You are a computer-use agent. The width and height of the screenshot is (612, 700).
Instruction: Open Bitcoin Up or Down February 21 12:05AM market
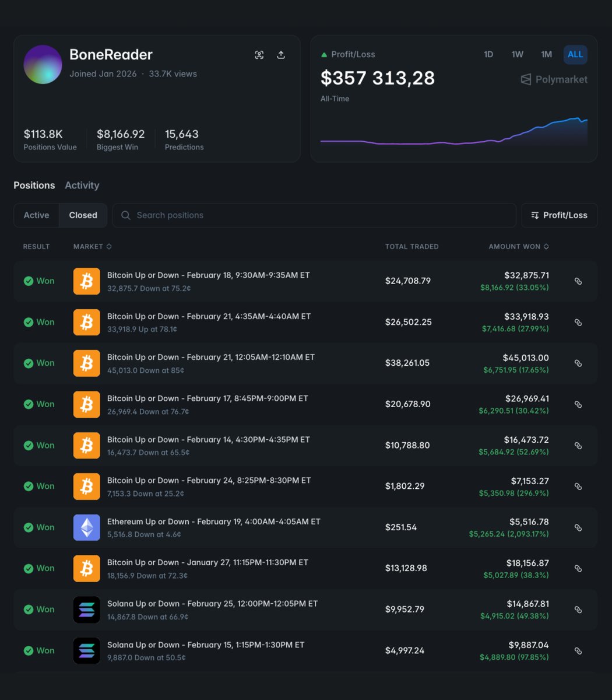(x=211, y=357)
